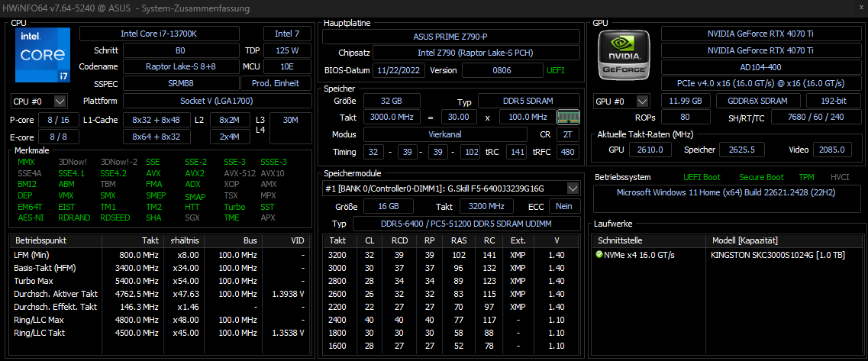Click the Raptor Lake-S 8+8 codename field
This screenshot has height=361, width=868.
point(180,66)
